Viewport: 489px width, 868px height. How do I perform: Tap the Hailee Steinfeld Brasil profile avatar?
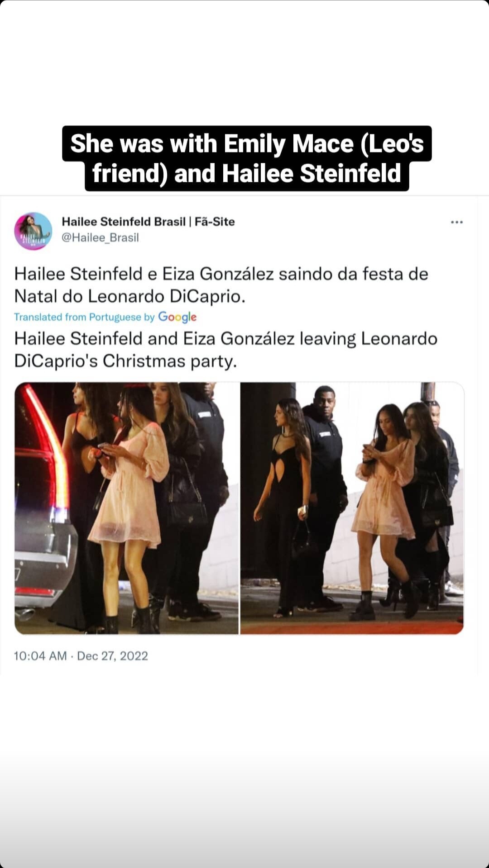pyautogui.click(x=34, y=231)
